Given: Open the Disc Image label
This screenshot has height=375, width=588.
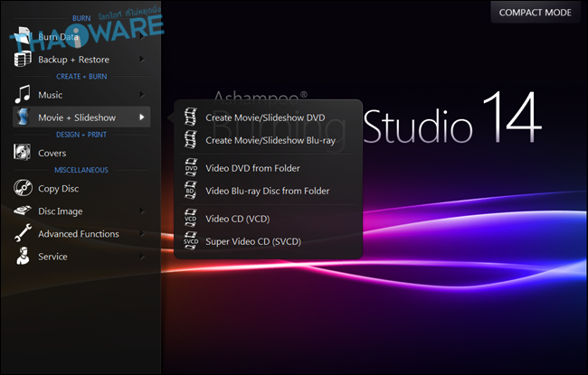Looking at the screenshot, I should 61,211.
